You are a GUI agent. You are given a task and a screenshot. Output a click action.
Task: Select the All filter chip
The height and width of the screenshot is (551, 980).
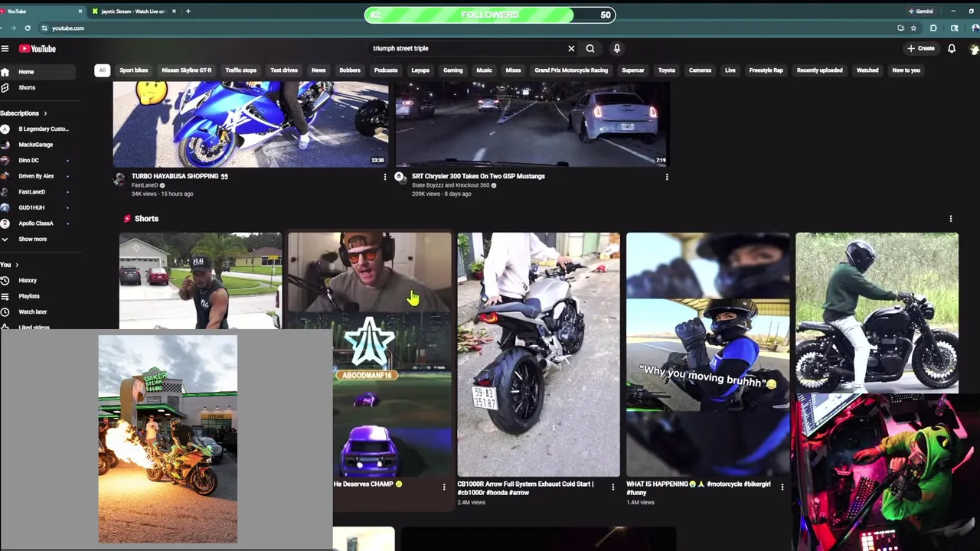pos(102,70)
